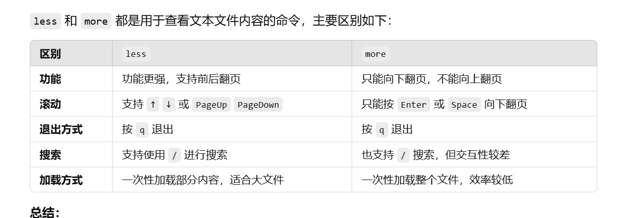Click the q key in the more column

click(381, 130)
